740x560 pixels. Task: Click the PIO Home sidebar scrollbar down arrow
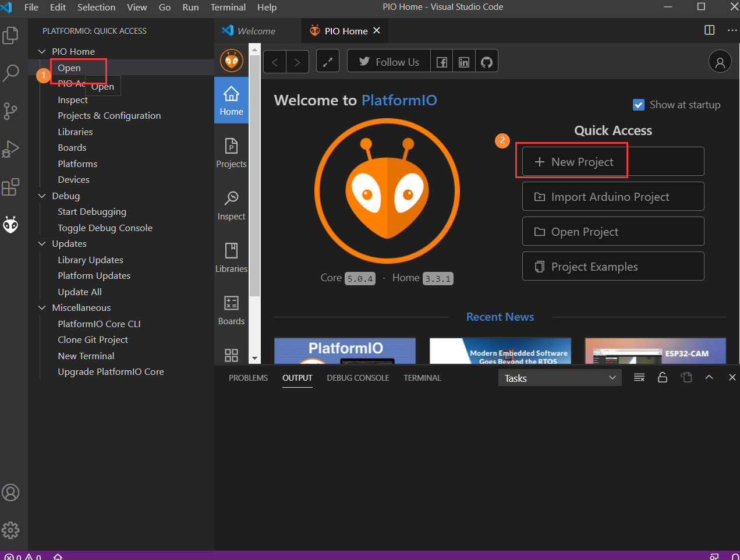[254, 359]
